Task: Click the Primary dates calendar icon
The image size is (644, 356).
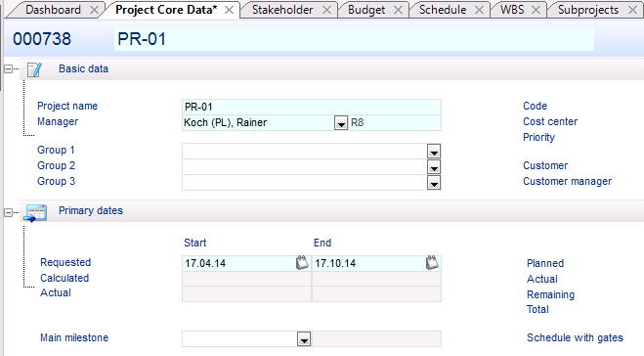Action: pyautogui.click(x=36, y=212)
